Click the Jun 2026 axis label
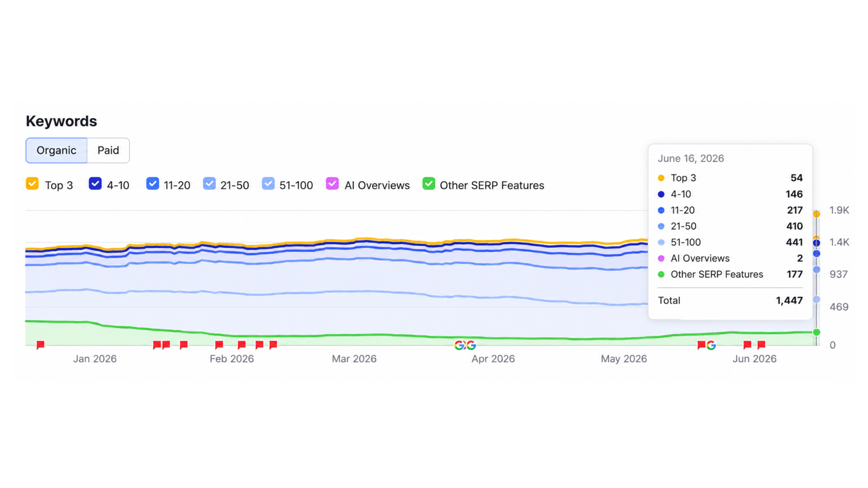Image resolution: width=868 pixels, height=488 pixels. point(755,359)
